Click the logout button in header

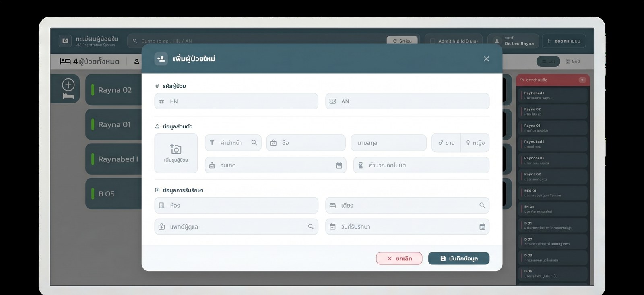click(564, 41)
